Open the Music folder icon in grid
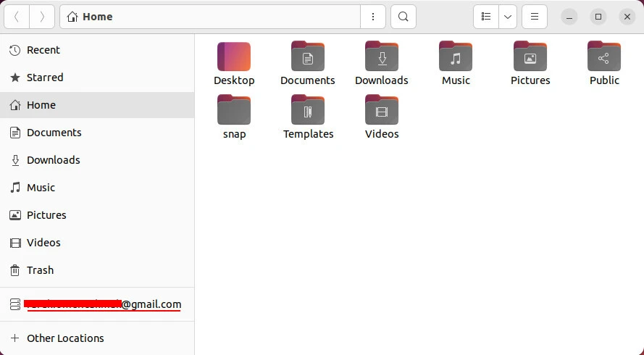Screen dimensions: 644x355 coord(456,57)
